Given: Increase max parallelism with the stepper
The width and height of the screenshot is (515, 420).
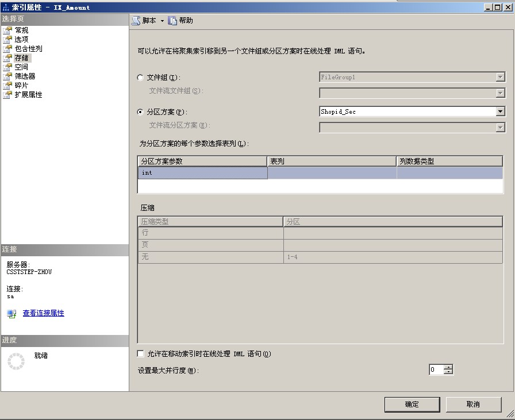Looking at the screenshot, I should [449, 367].
